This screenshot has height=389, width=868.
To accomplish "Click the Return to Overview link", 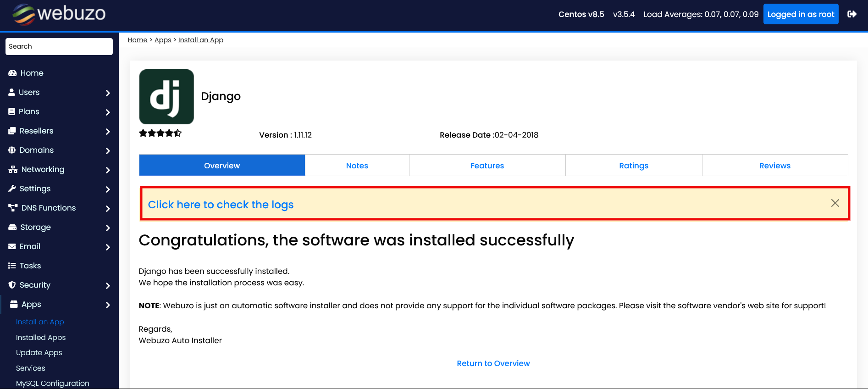I will (493, 363).
